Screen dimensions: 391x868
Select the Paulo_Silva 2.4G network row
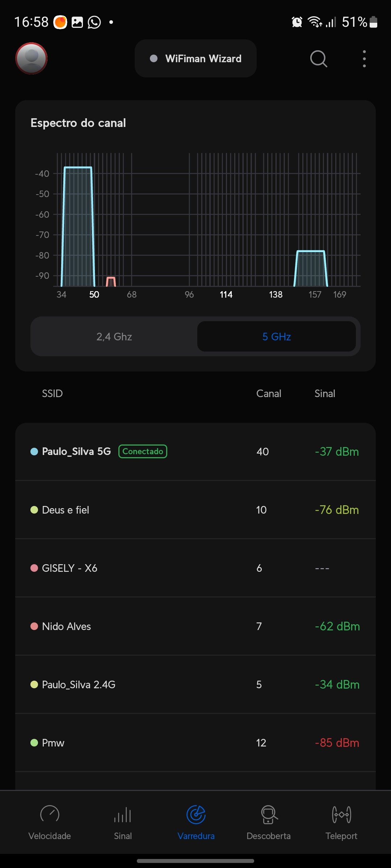[195, 685]
